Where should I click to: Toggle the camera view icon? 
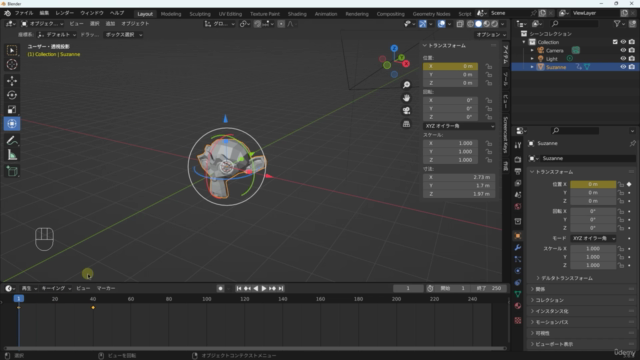tap(406, 111)
